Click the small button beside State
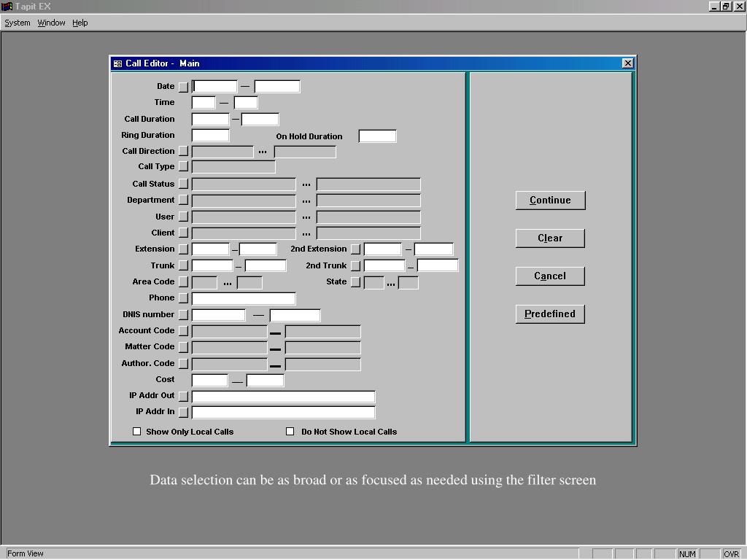The height and width of the screenshot is (560, 747). 355,282
